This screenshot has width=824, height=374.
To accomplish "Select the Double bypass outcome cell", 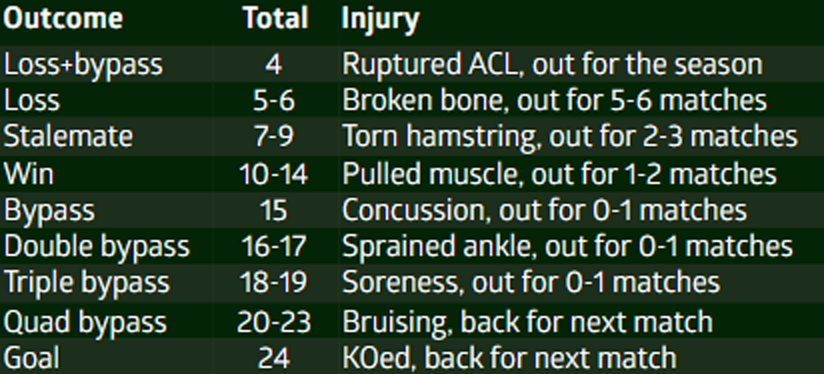I will tap(96, 247).
